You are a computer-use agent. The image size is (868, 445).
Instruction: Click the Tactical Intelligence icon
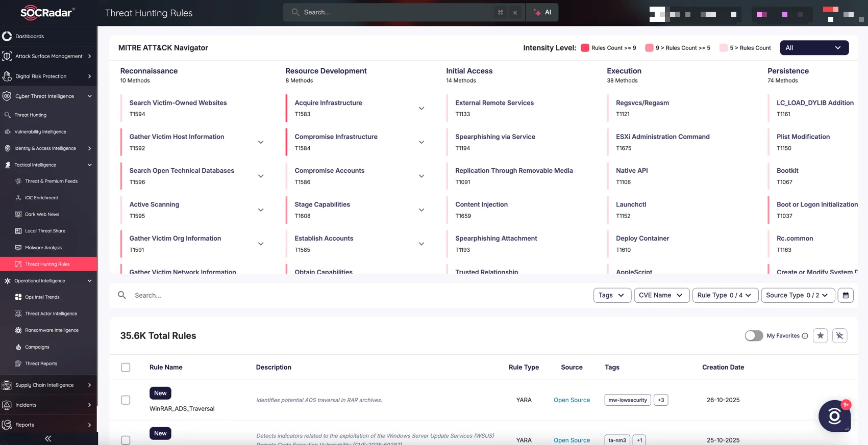[x=8, y=165]
